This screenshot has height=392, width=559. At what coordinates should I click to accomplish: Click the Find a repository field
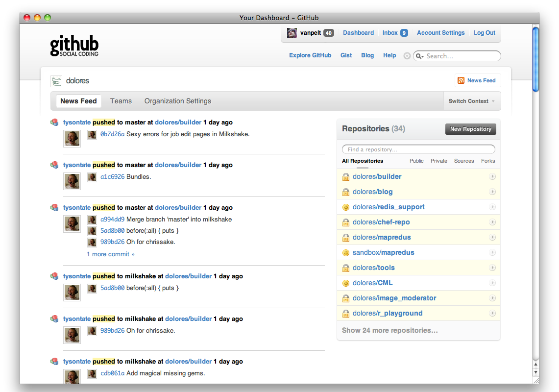pyautogui.click(x=418, y=149)
